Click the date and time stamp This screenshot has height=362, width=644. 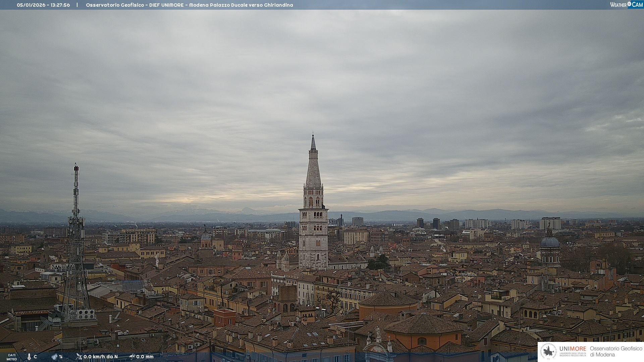[43, 5]
